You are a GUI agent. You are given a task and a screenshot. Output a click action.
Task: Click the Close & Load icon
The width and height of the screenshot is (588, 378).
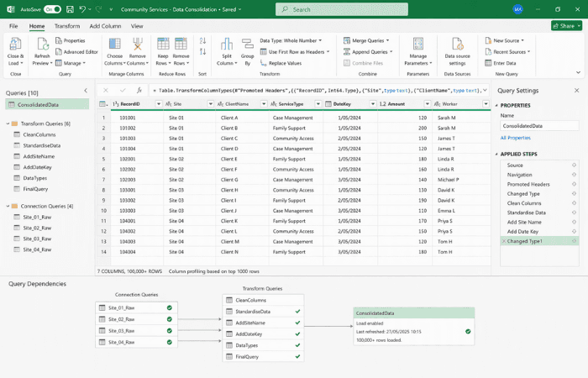pos(15,45)
